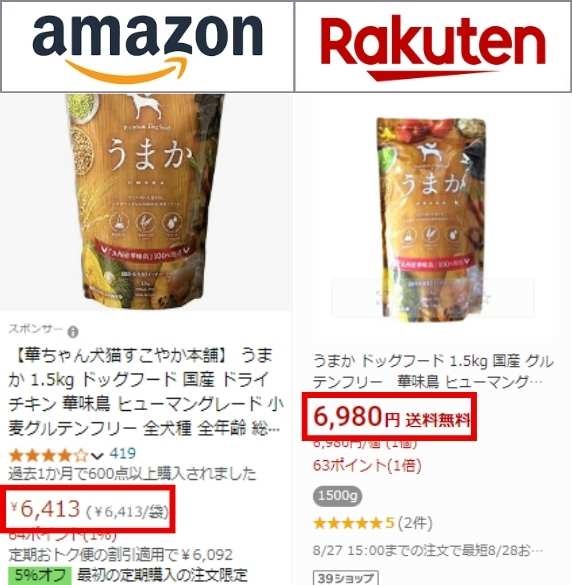This screenshot has height=585, width=572.
Task: Click the 6,980円 送料無料 price
Action: tap(391, 417)
